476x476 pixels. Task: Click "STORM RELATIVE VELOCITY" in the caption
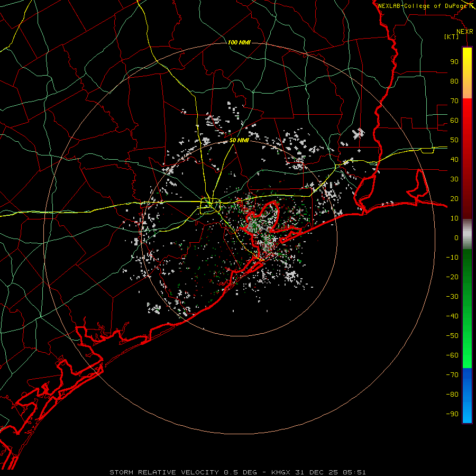point(164,472)
